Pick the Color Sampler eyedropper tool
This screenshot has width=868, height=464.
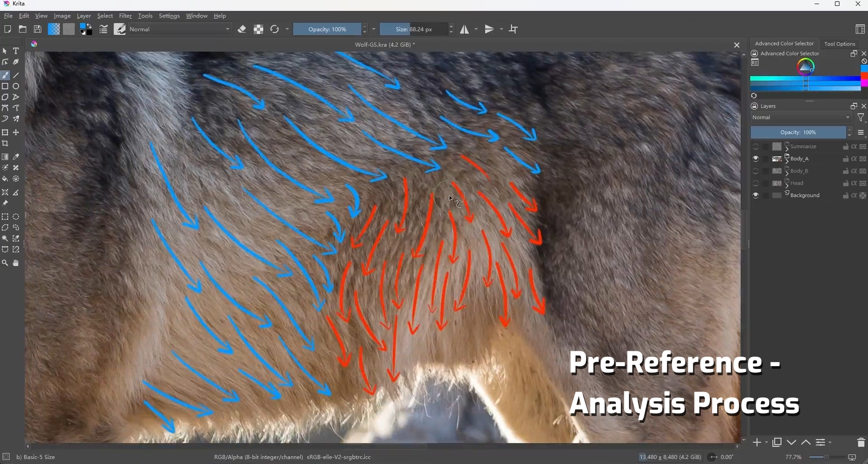[17, 157]
